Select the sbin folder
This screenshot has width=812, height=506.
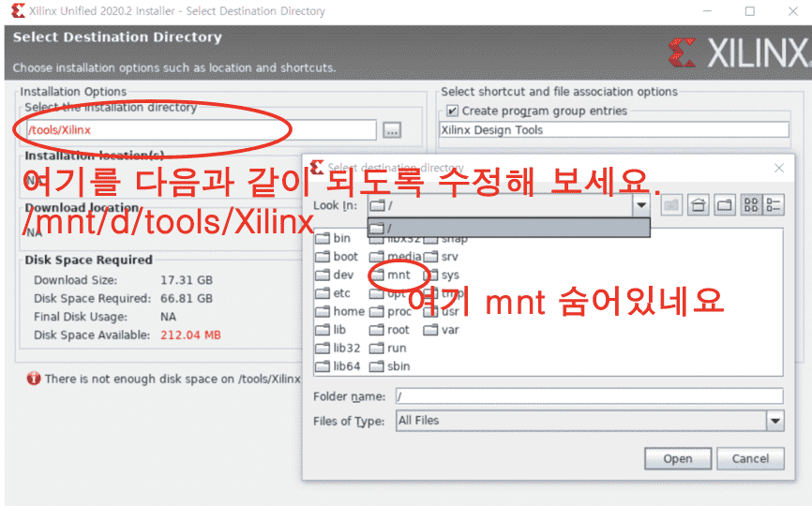(x=390, y=366)
